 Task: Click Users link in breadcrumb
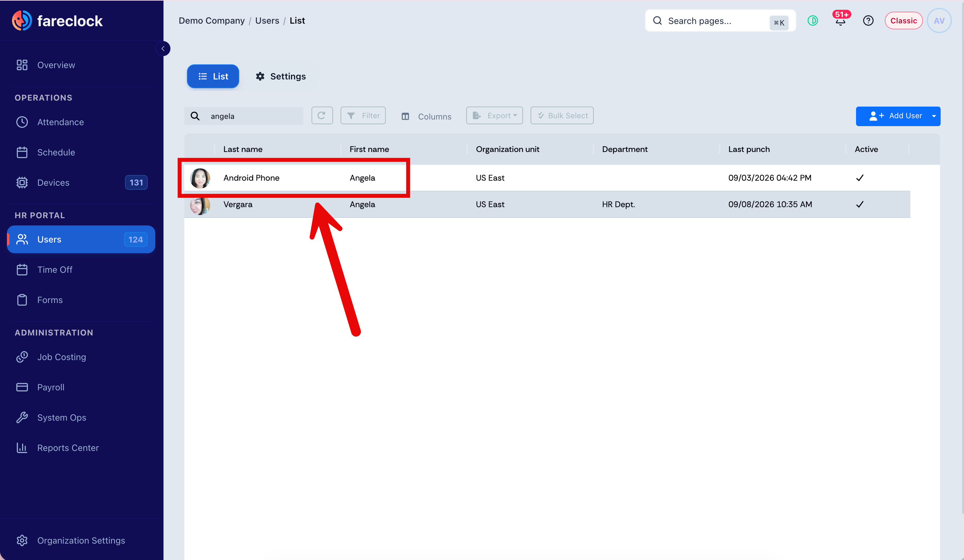pyautogui.click(x=267, y=20)
